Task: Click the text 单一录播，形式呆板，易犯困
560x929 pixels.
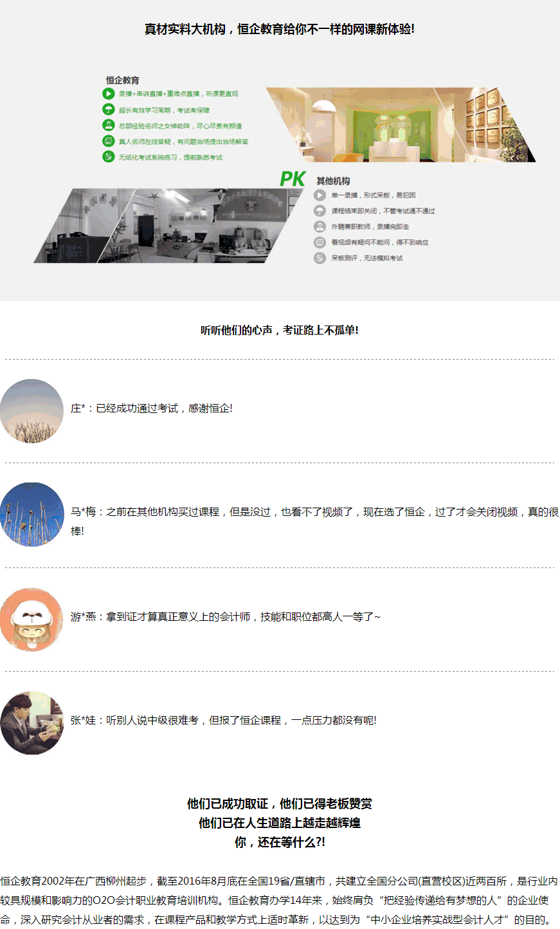Action: coord(374,195)
